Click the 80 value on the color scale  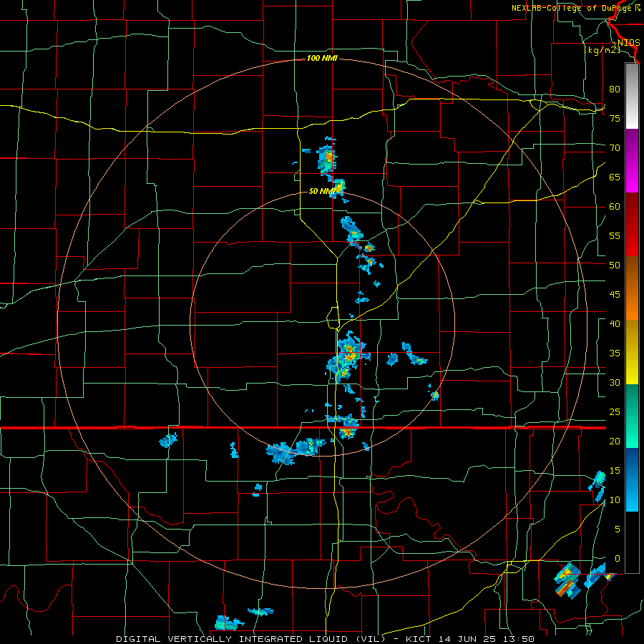tap(615, 89)
